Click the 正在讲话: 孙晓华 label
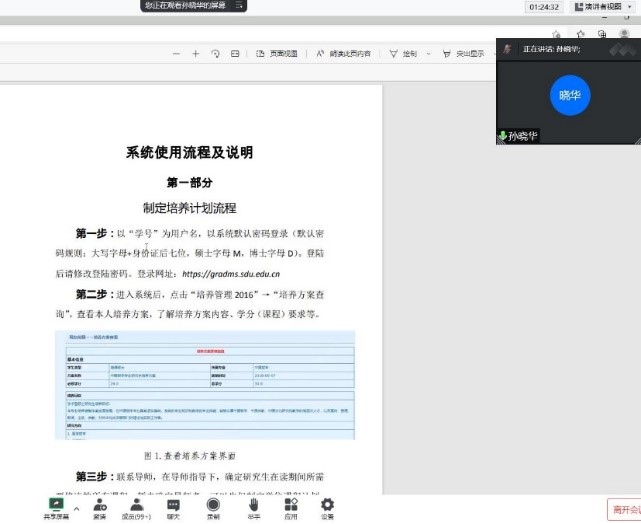This screenshot has width=641, height=524. (x=551, y=49)
